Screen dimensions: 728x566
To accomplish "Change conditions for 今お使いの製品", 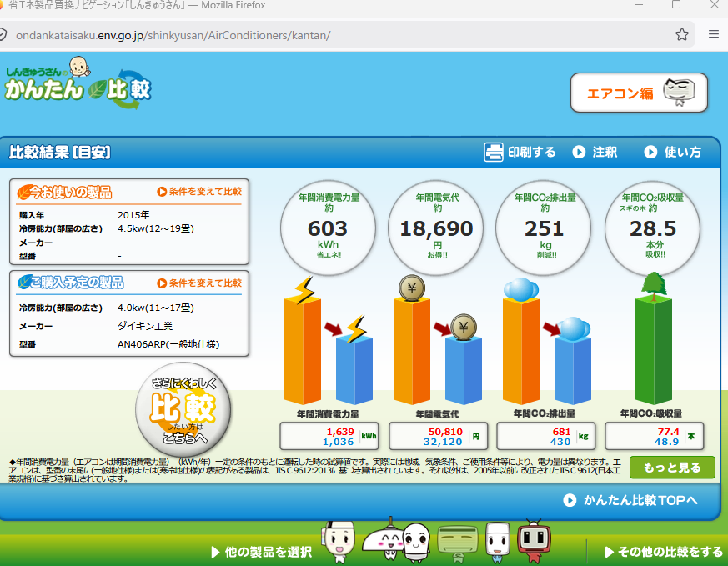I will coord(199,191).
